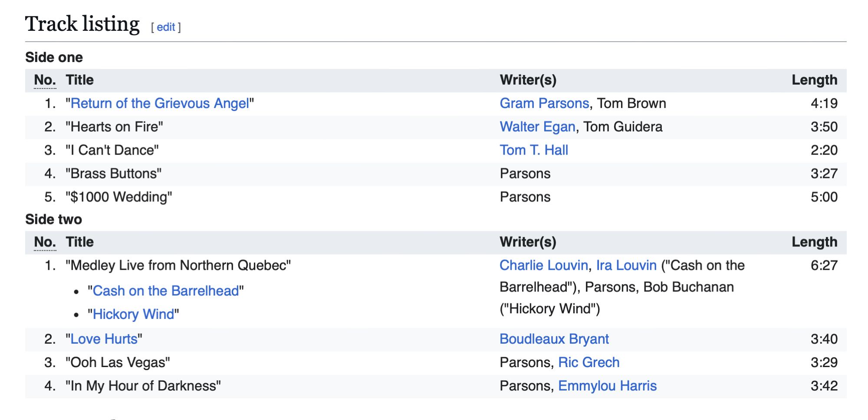The height and width of the screenshot is (420, 868).
Task: Open the Walter Egan link
Action: 537,127
